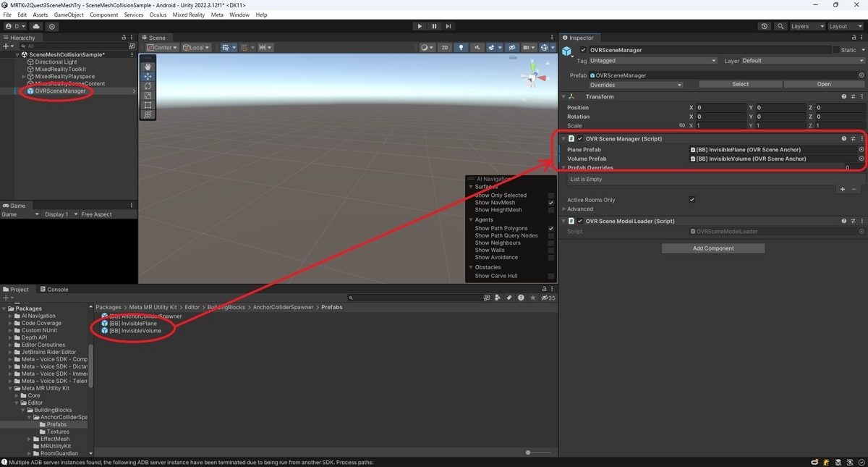Select Directional Light in Hierarchy
Viewport: 868px width, 467px height.
56,62
